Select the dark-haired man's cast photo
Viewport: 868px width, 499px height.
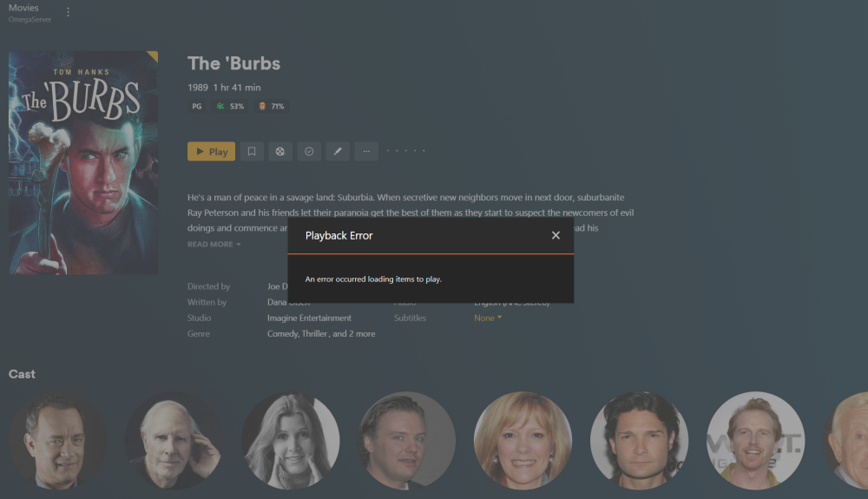[x=640, y=440]
